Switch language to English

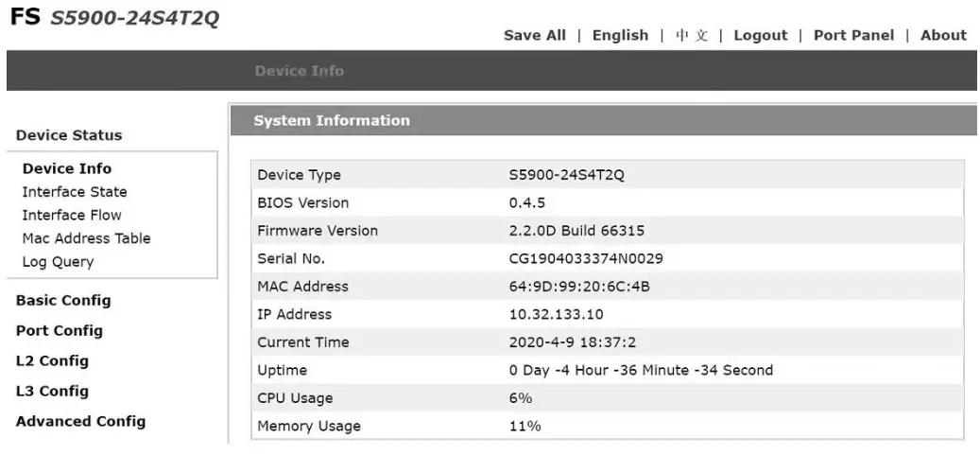pos(620,35)
